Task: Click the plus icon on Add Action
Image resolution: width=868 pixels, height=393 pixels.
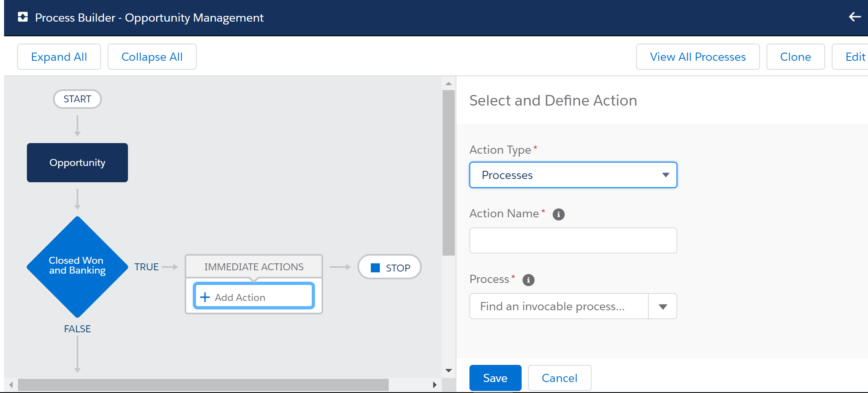Action: tap(205, 297)
